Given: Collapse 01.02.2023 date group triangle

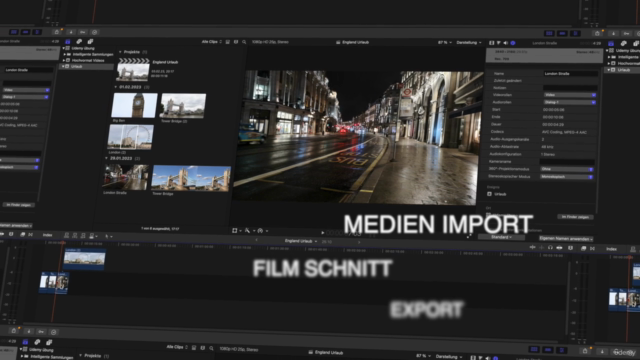Looking at the screenshot, I should click(116, 87).
